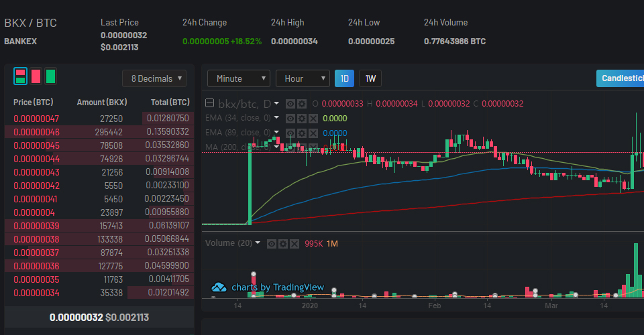Toggle visibility of bkx/btc series
Screen dimensions: 644x335
[x=290, y=104]
